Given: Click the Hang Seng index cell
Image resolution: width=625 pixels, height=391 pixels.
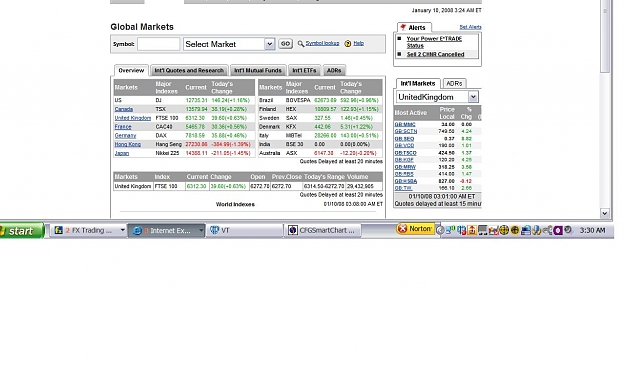Looking at the screenshot, I should [x=168, y=144].
